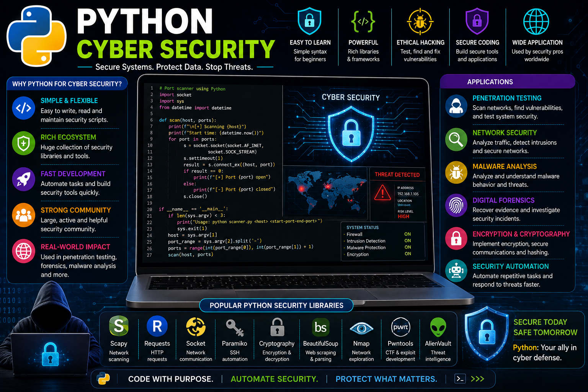The image size is (588, 392).
Task: Click the Automate Security slogan
Action: coord(274,379)
